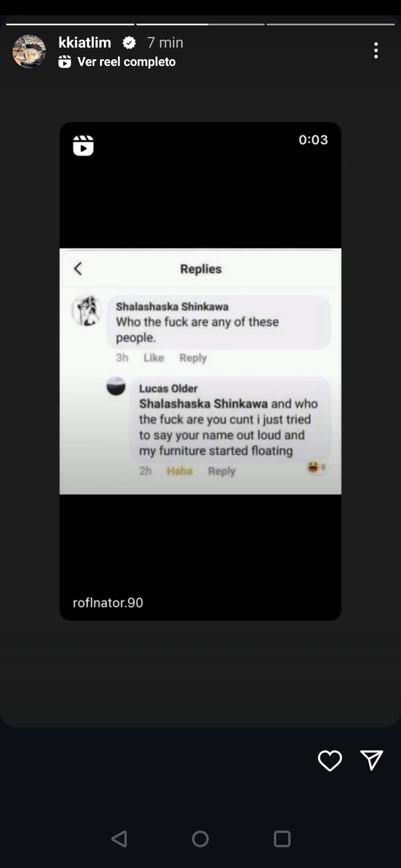401x868 pixels.
Task: Tap Reply under Lucas Older's comment
Action: (222, 471)
